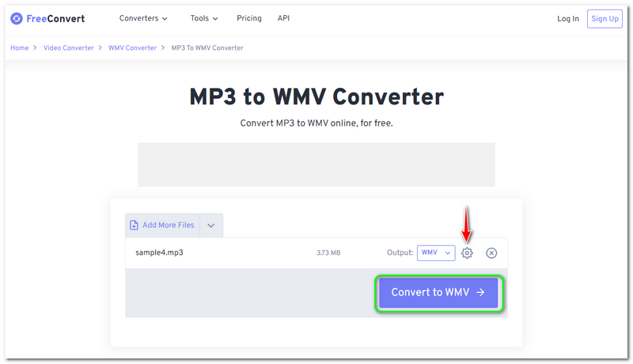Click the gray ad banner placeholder

[316, 165]
